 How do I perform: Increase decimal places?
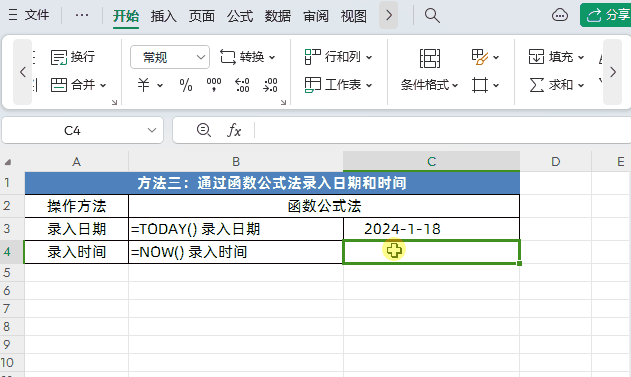[x=242, y=85]
